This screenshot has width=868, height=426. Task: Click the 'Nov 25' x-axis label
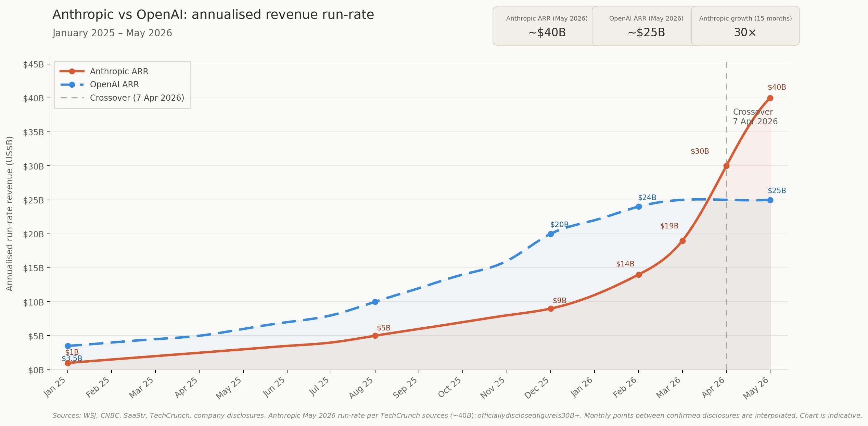point(493,388)
